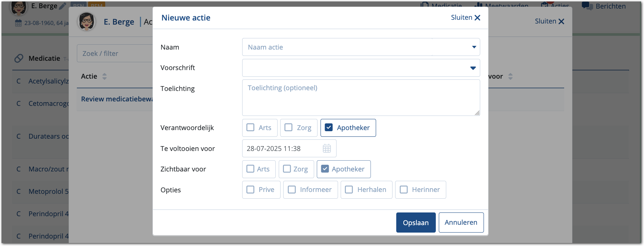Tick the Herhalen option checkbox
Screen dimensions: 644x246
point(349,190)
